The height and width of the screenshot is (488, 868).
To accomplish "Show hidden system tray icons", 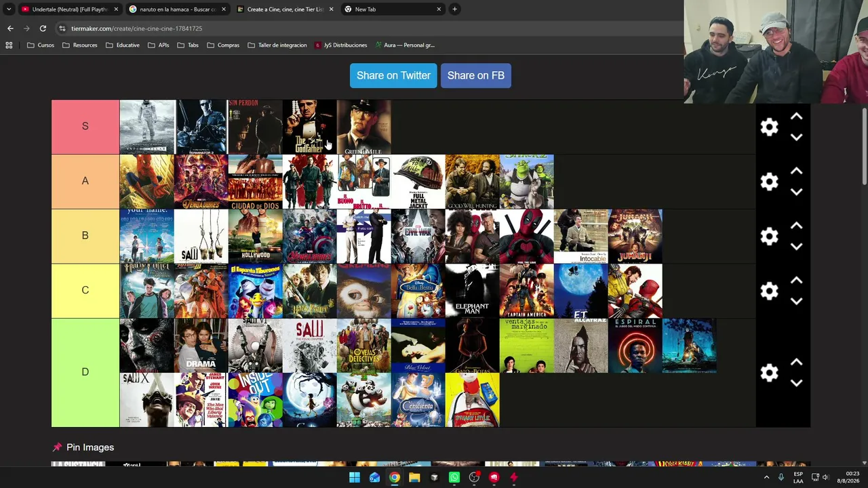I will point(767,477).
